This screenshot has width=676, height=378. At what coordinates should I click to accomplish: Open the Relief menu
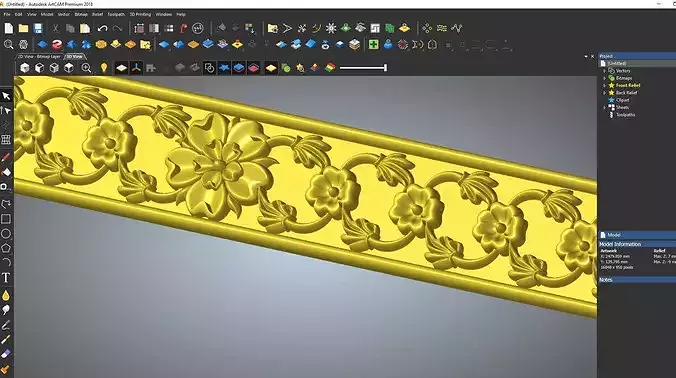pyautogui.click(x=97, y=14)
